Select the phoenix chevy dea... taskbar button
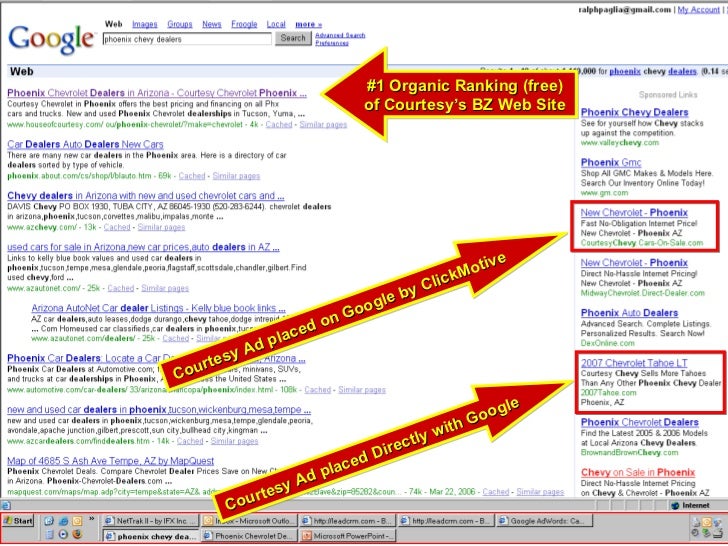This screenshot has width=728, height=546. click(151, 536)
